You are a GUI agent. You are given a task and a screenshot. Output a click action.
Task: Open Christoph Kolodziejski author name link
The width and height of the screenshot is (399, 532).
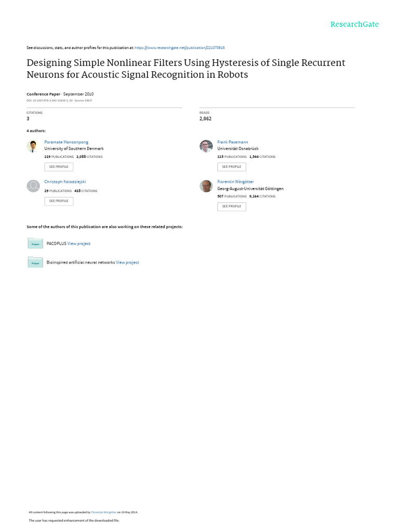point(65,182)
